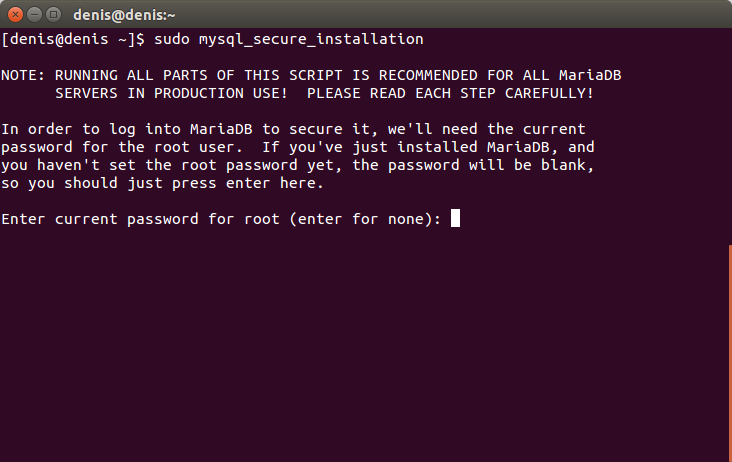The image size is (732, 462).
Task: Click the [denis@denis ~]$ shell prompt
Action: (73, 39)
